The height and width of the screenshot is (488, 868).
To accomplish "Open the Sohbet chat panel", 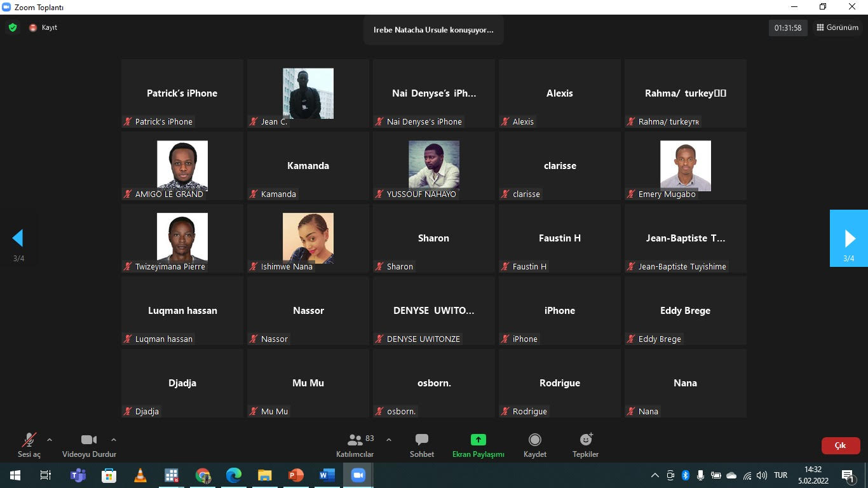I will coord(422,445).
